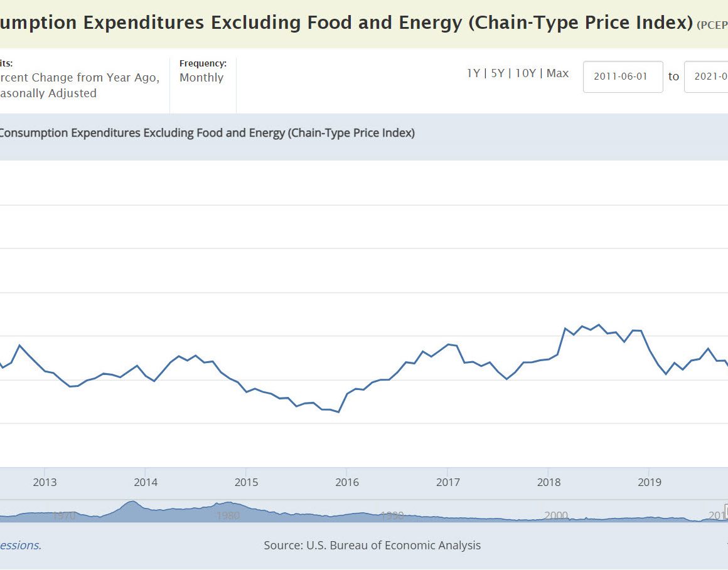Click the series legend label above chart
Image resolution: width=728 pixels, height=570 pixels.
coord(207,133)
